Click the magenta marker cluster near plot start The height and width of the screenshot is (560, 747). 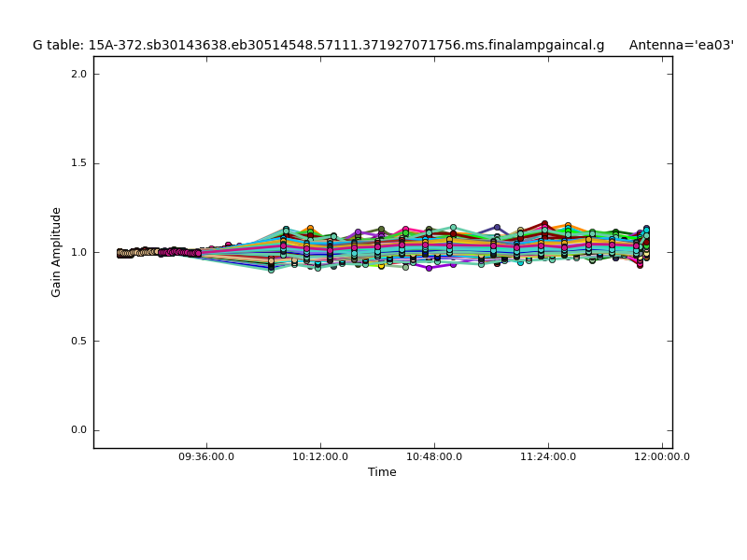point(173,252)
